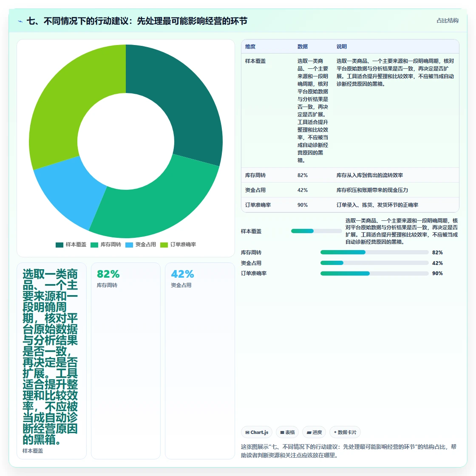Click the 82% value beside progress bar
Screen dimensions: 476x476
coord(437,253)
